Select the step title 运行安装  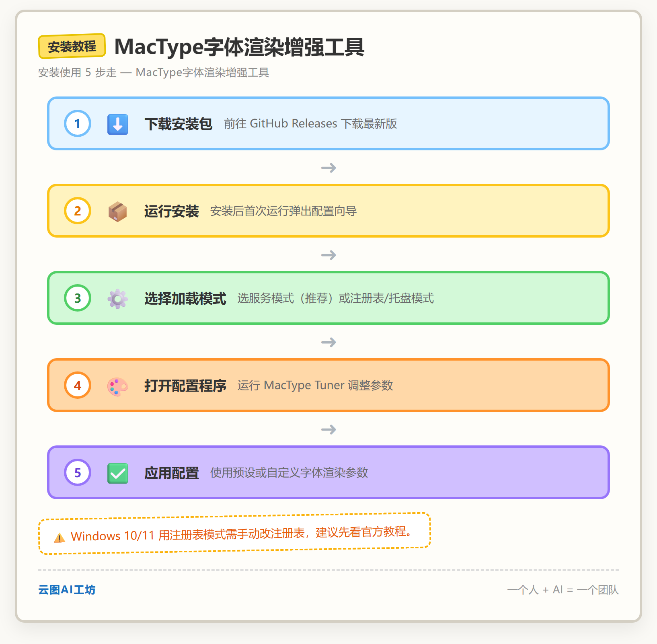tap(172, 211)
